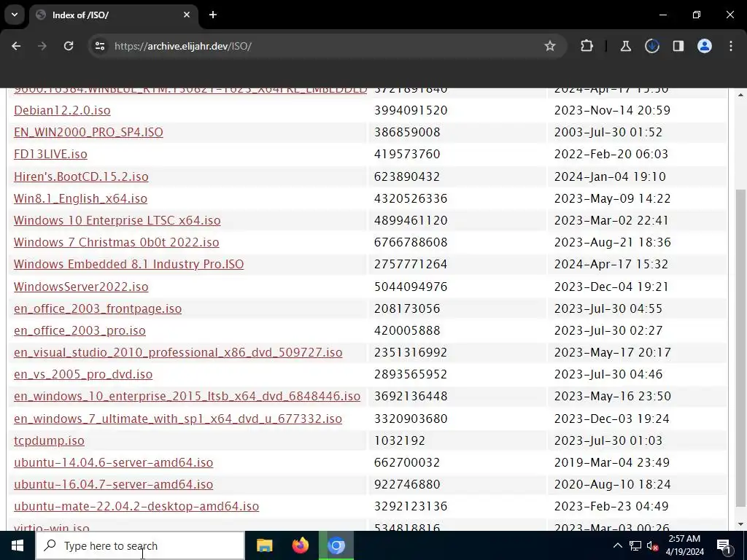The width and height of the screenshot is (747, 560).
Task: Download Windows Embedded 8.1 Industry Pro.ISO
Action: tap(128, 264)
